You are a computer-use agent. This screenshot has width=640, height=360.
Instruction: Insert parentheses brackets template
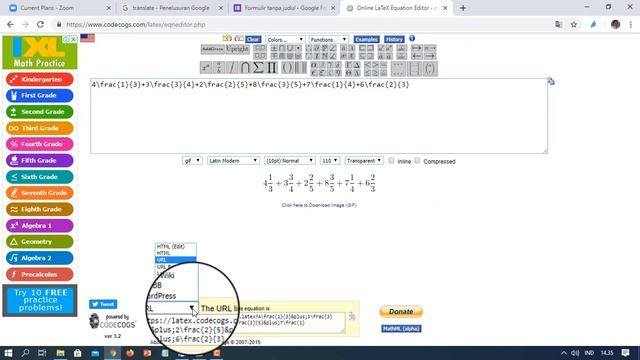tap(287, 68)
